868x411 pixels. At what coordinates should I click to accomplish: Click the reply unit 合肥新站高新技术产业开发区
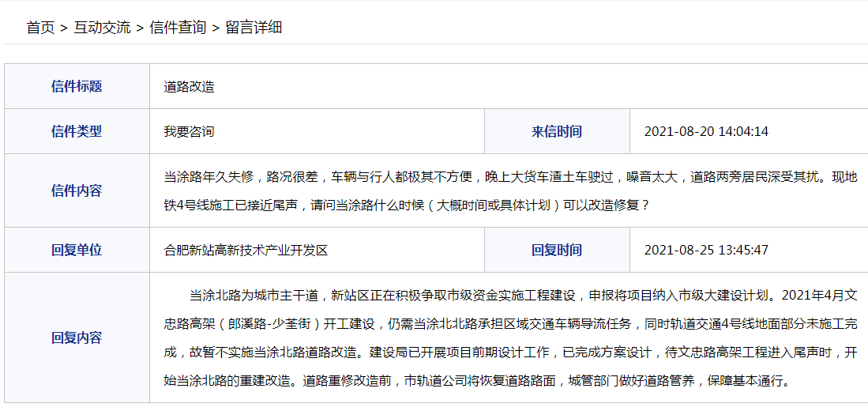pos(246,251)
